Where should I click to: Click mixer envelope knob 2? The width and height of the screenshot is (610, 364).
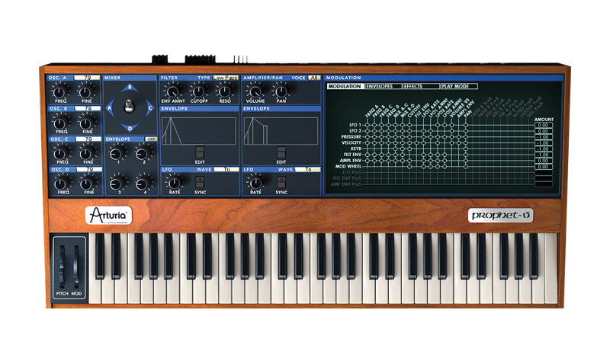[x=143, y=154]
